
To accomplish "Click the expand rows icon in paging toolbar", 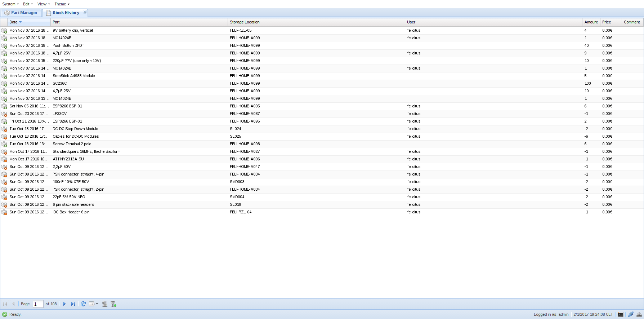I will pyautogui.click(x=104, y=304).
